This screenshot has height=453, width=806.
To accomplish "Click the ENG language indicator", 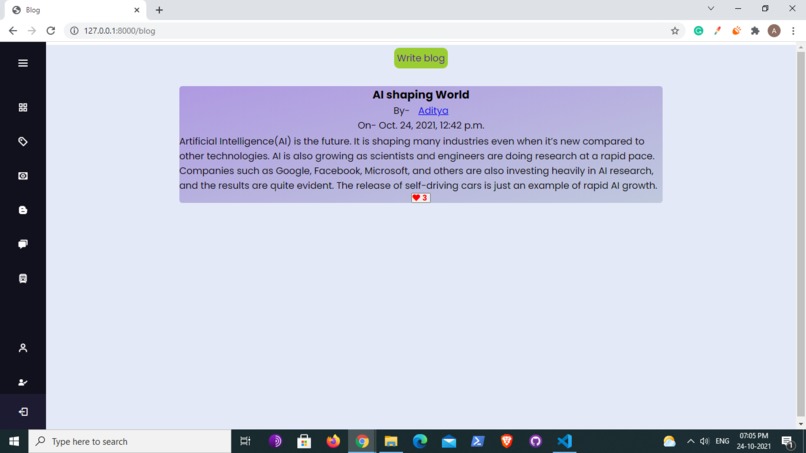I will 722,441.
